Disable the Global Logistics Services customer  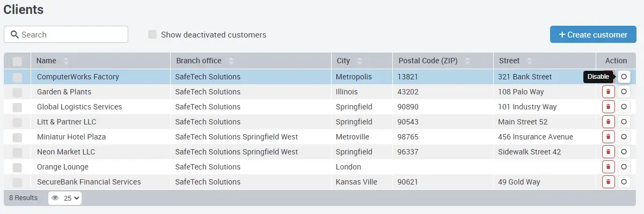[x=624, y=107]
